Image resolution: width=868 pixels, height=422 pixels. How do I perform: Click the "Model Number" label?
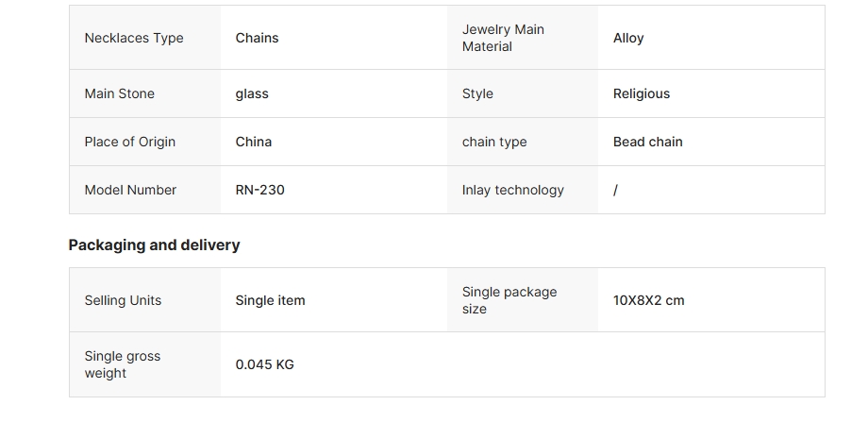(130, 190)
